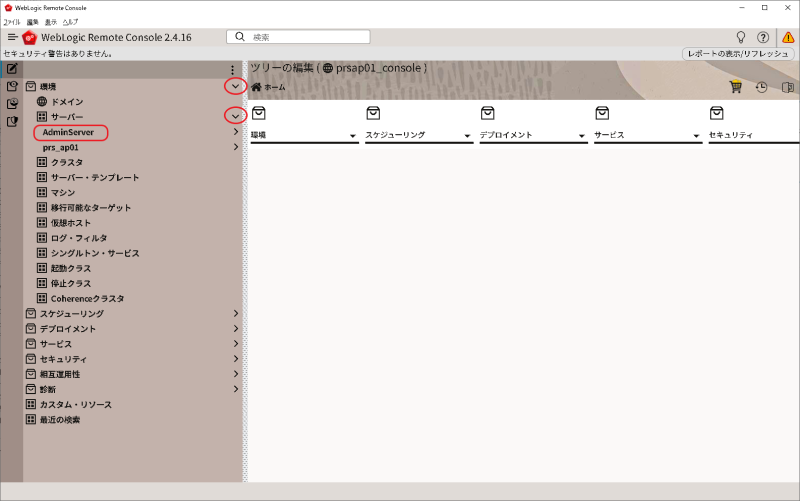Viewport: 800px width, 501px height.
Task: Expand 相互運用性 chevron in the tree
Action: pos(236,374)
